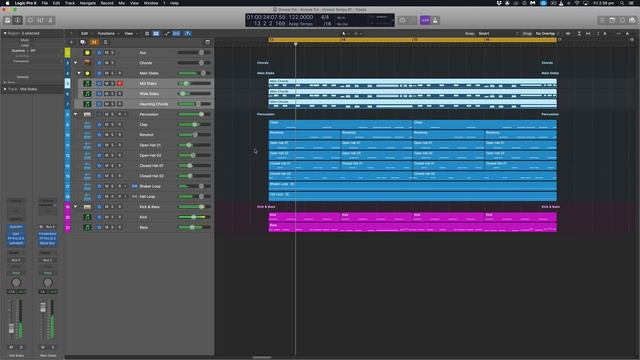The width and height of the screenshot is (640, 360).
Task: Expand the More section in Region inspector
Action: (5, 82)
